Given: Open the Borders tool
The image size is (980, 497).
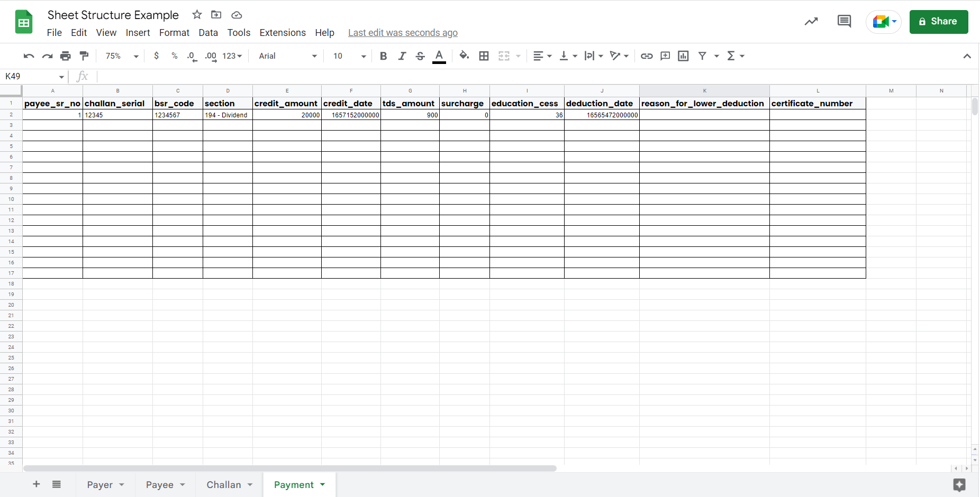Looking at the screenshot, I should (x=484, y=56).
